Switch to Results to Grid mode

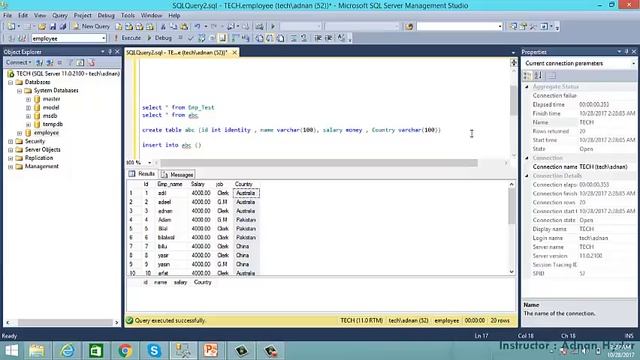tap(270, 38)
